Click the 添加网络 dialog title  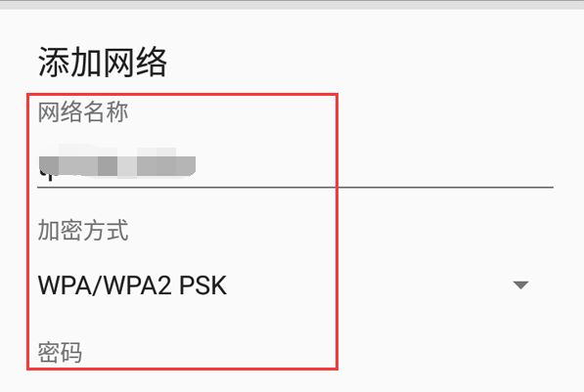click(x=103, y=63)
